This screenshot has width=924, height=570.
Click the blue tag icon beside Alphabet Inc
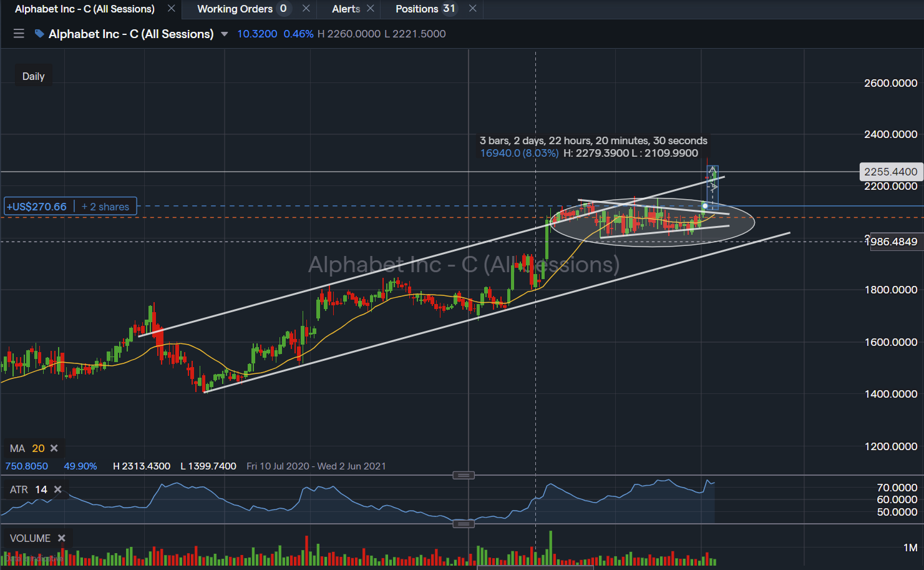pyautogui.click(x=39, y=34)
